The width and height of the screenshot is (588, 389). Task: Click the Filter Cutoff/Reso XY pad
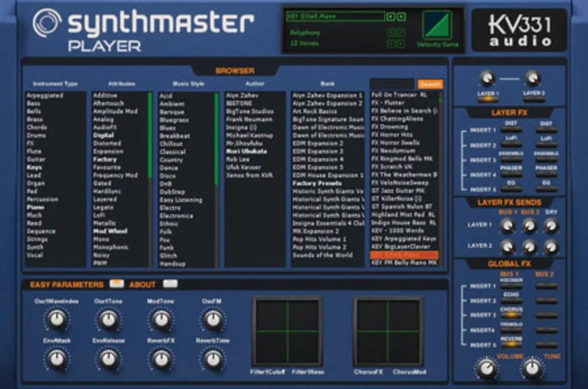pyautogui.click(x=287, y=332)
